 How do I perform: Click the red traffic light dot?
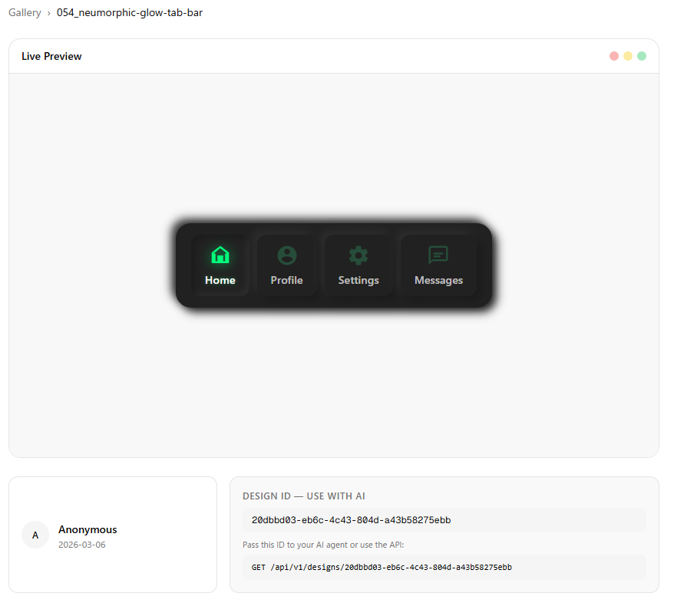click(x=613, y=55)
